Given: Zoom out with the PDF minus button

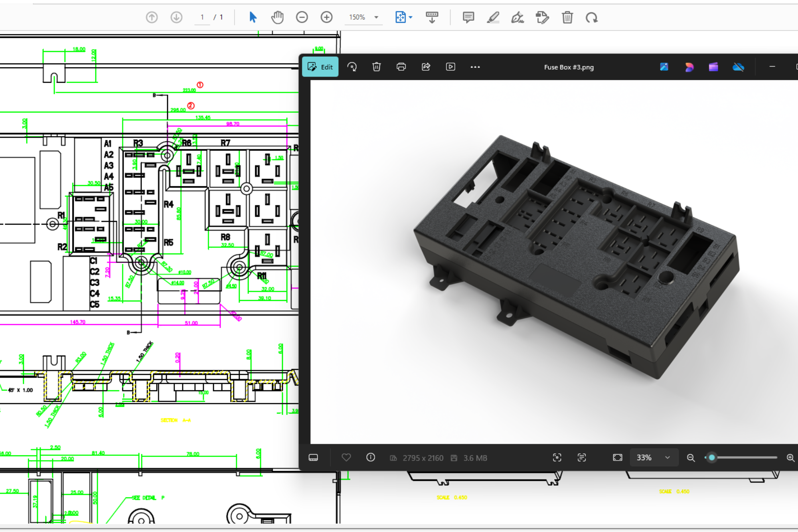Looking at the screenshot, I should coord(302,17).
